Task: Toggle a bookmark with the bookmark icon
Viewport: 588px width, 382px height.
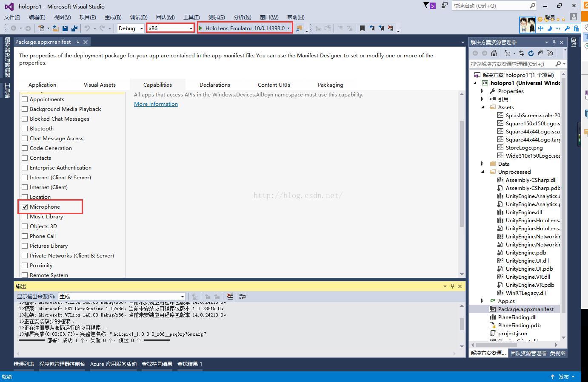Action: point(362,28)
